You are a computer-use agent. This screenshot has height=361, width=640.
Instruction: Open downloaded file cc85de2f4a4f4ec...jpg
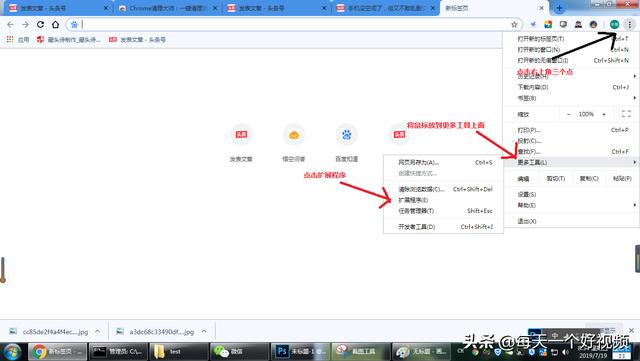49,332
